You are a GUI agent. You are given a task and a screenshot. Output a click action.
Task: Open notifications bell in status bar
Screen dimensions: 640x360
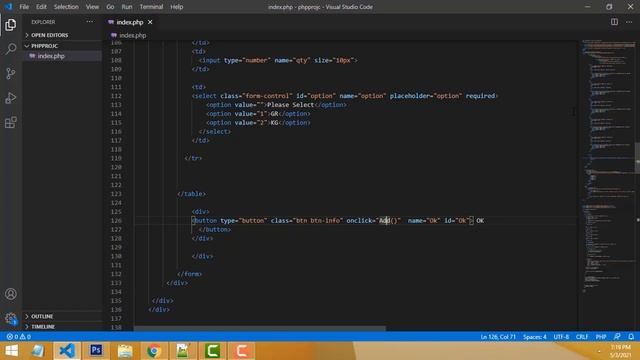631,337
